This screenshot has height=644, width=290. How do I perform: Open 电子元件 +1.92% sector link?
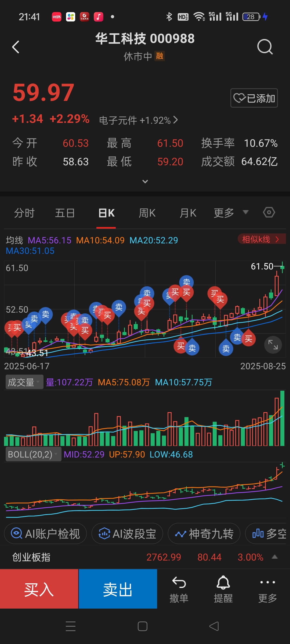138,120
